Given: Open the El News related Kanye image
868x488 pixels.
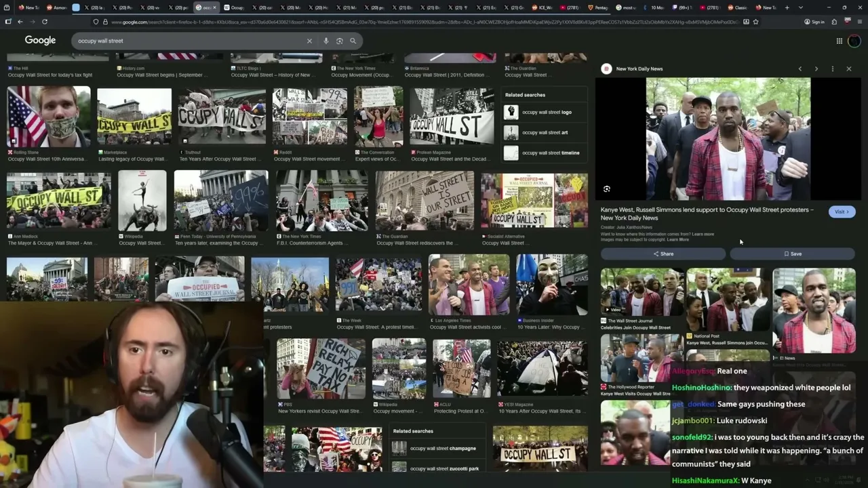Looking at the screenshot, I should click(x=814, y=310).
